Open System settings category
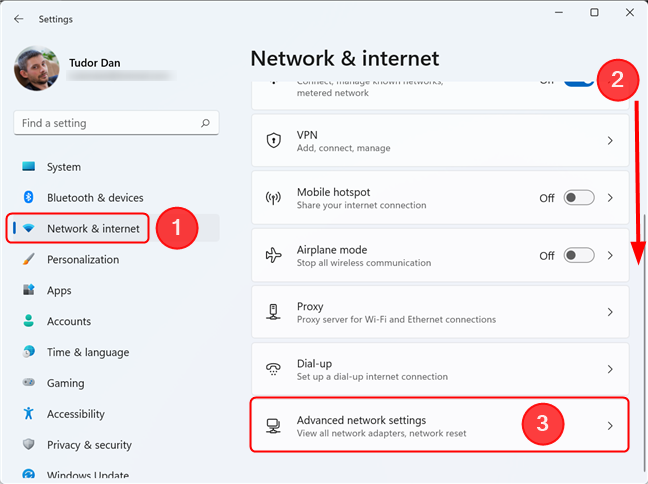 tap(116, 167)
